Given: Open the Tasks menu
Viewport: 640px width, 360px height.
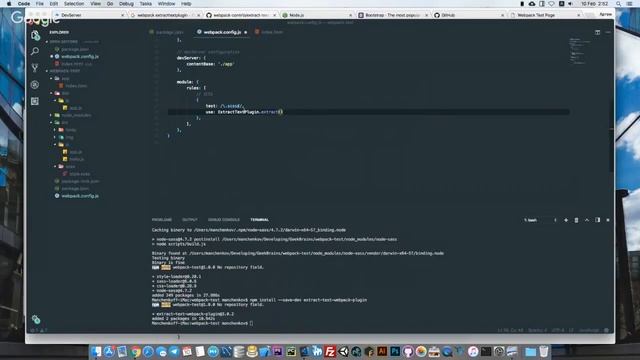Looking at the screenshot, I should [146, 4].
